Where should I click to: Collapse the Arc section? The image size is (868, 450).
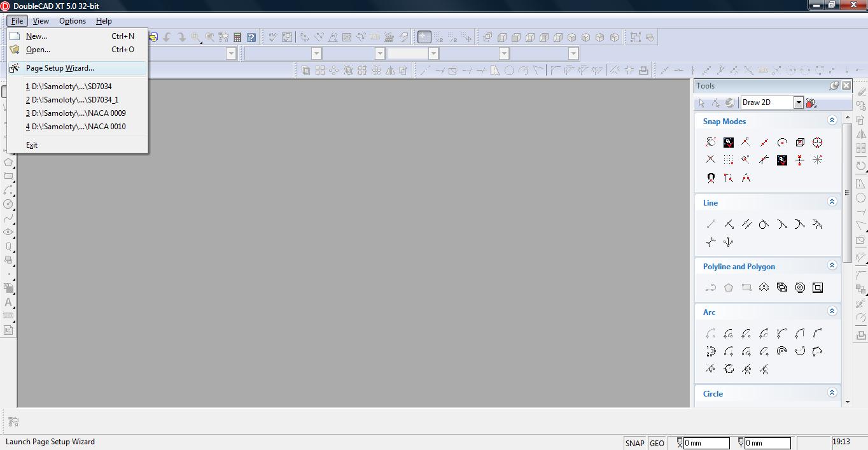point(832,311)
